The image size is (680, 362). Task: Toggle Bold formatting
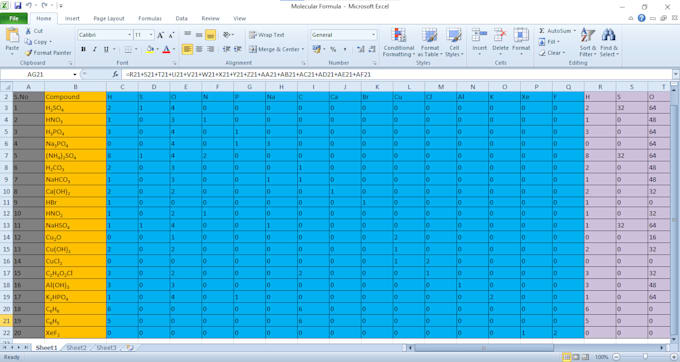pos(83,49)
